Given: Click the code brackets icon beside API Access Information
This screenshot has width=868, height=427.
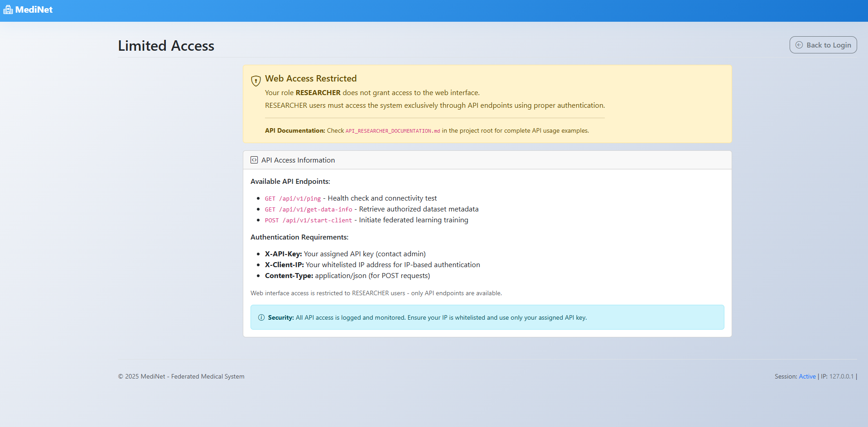Looking at the screenshot, I should pyautogui.click(x=255, y=160).
